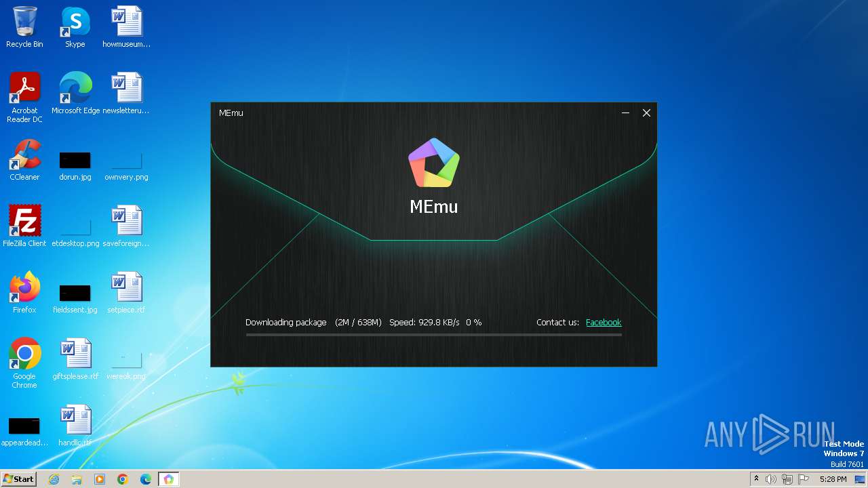Select the appeardead file icon
The image size is (868, 488).
[24, 432]
